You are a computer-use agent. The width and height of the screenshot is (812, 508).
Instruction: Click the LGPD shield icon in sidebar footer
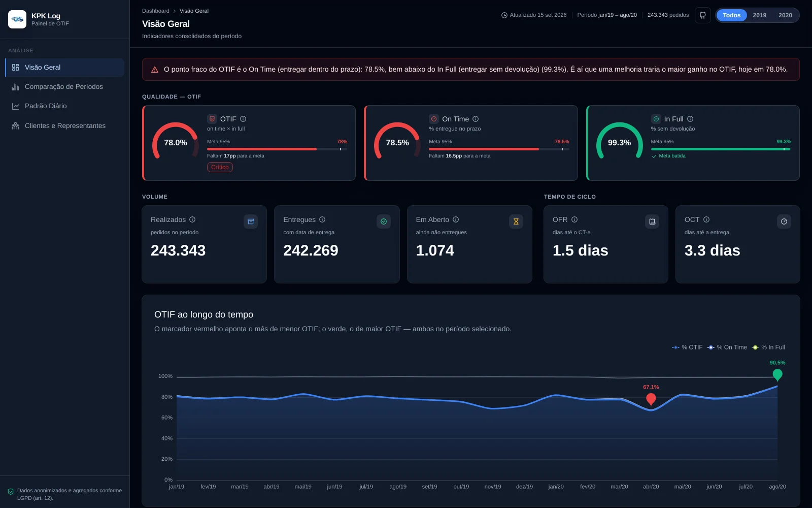click(11, 492)
